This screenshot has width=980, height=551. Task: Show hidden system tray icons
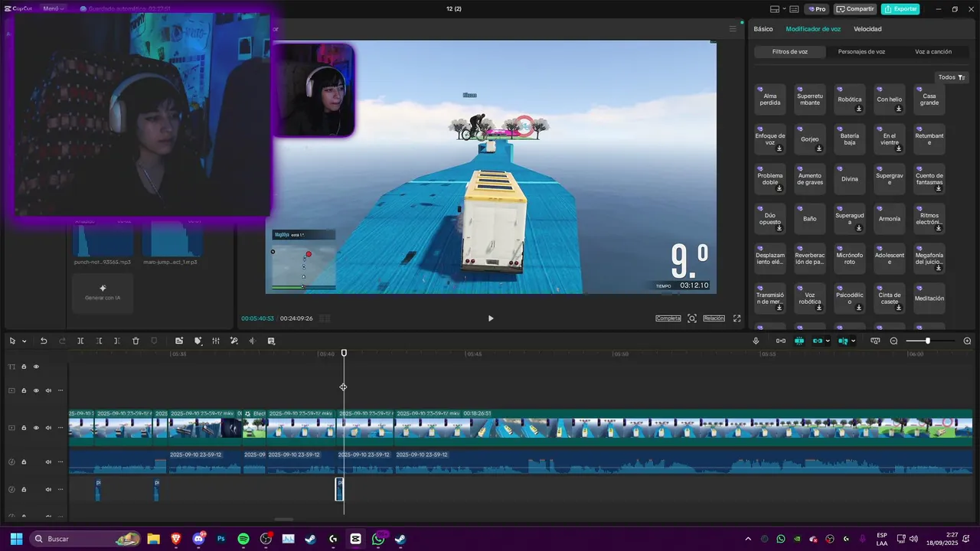point(748,539)
